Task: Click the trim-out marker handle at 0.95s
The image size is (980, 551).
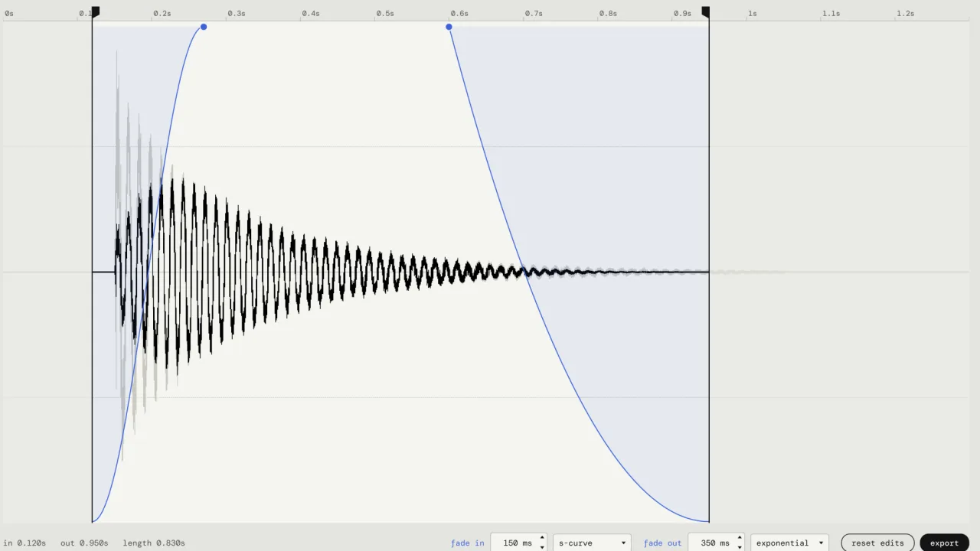Action: [x=706, y=12]
